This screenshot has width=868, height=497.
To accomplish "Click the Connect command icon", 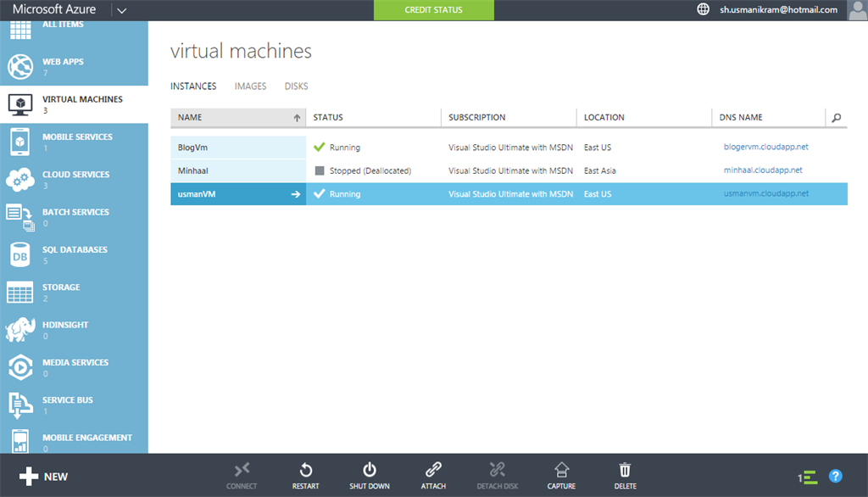I will [x=242, y=470].
